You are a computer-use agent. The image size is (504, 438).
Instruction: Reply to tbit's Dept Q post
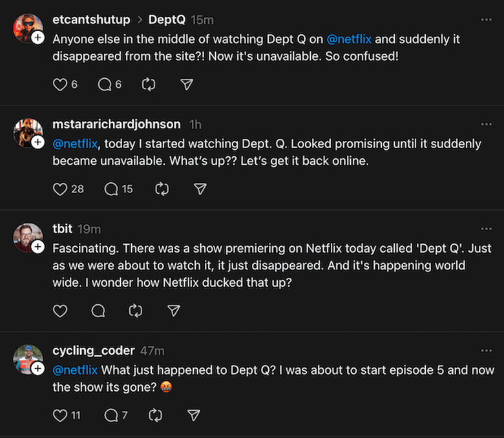tap(98, 311)
